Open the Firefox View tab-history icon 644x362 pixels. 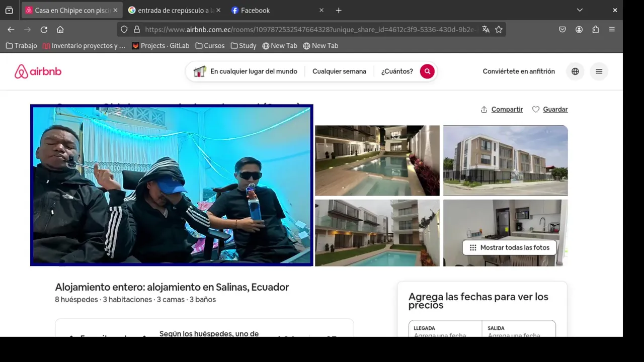click(x=9, y=10)
